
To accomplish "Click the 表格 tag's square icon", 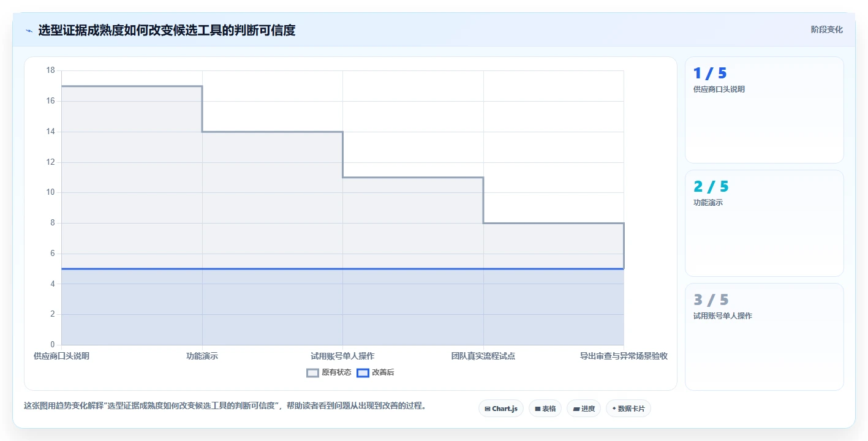I will 538,409.
